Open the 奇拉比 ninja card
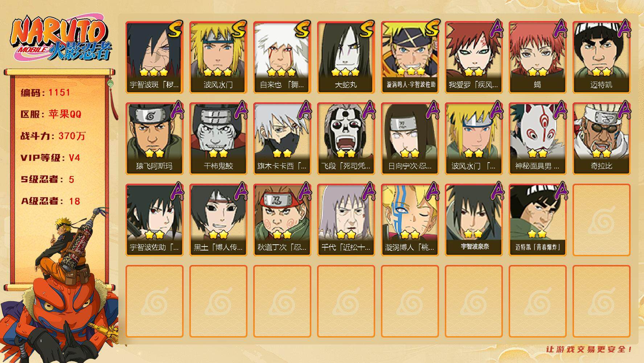The image size is (644, 363). point(601,139)
